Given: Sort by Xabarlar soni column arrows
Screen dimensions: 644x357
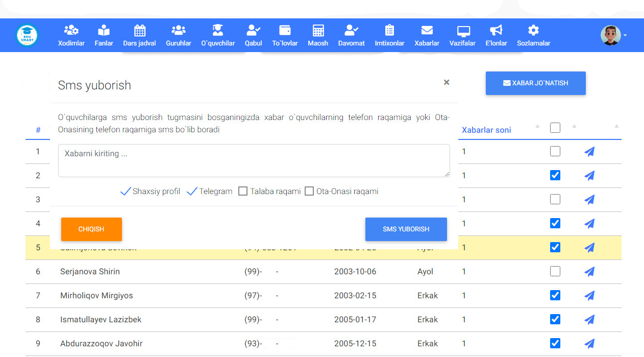Looking at the screenshot, I should [537, 127].
